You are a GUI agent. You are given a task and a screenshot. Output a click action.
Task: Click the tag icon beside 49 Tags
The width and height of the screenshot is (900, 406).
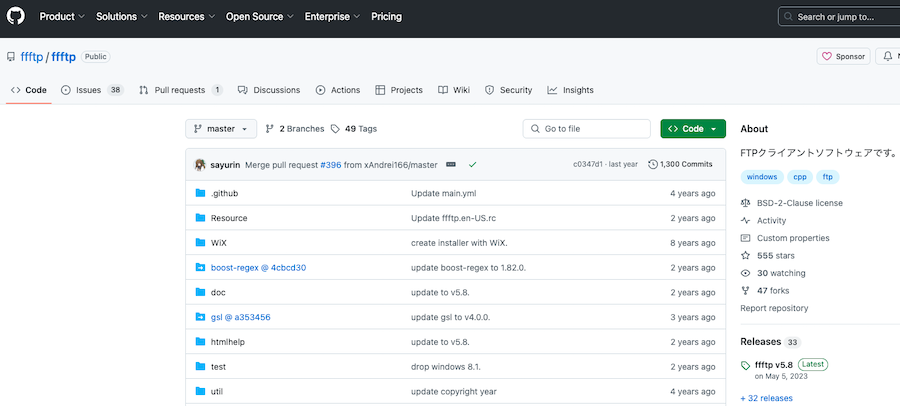(335, 129)
